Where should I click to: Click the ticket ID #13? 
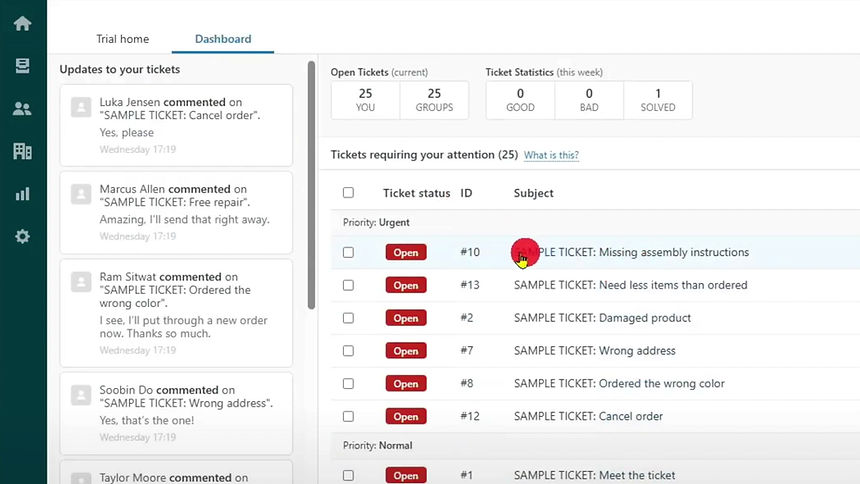470,285
